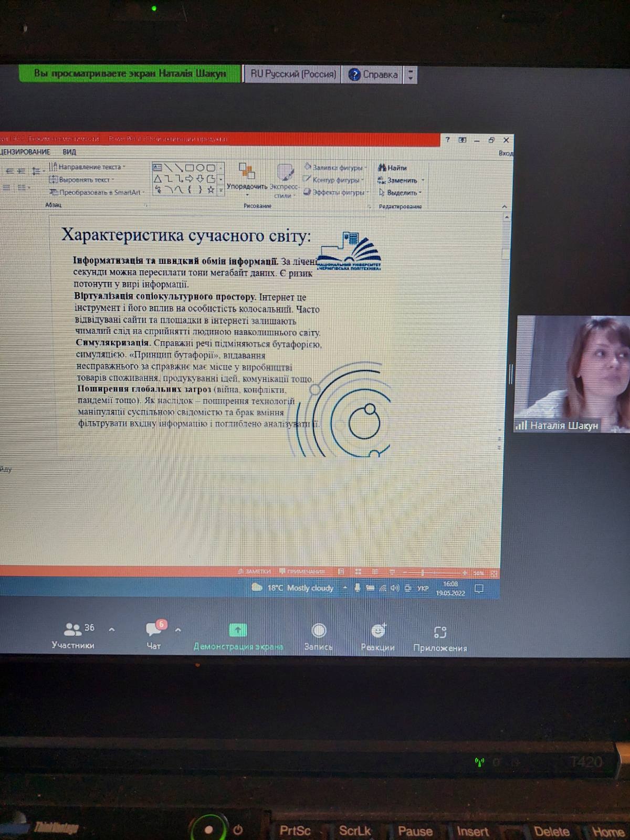Fit slide to window icon

[493, 573]
